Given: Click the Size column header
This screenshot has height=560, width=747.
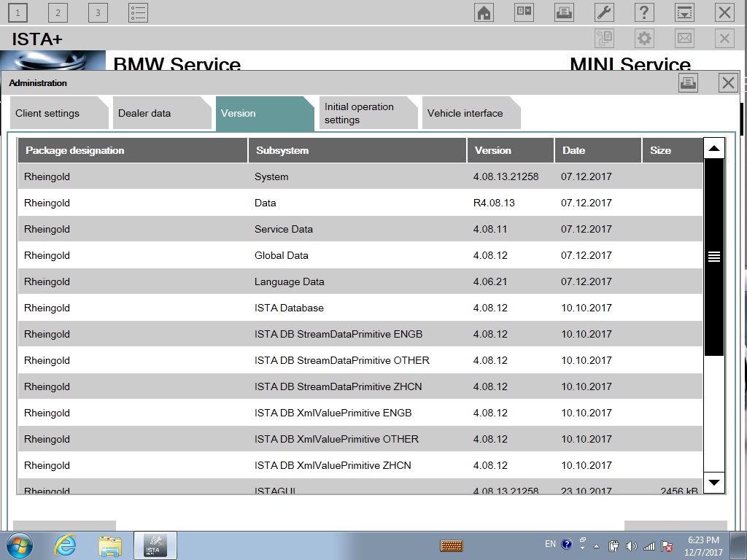Looking at the screenshot, I should (x=672, y=150).
